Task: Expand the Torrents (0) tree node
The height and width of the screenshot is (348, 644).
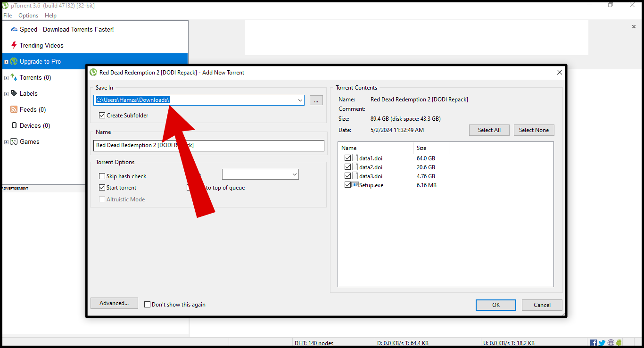Action: point(6,78)
